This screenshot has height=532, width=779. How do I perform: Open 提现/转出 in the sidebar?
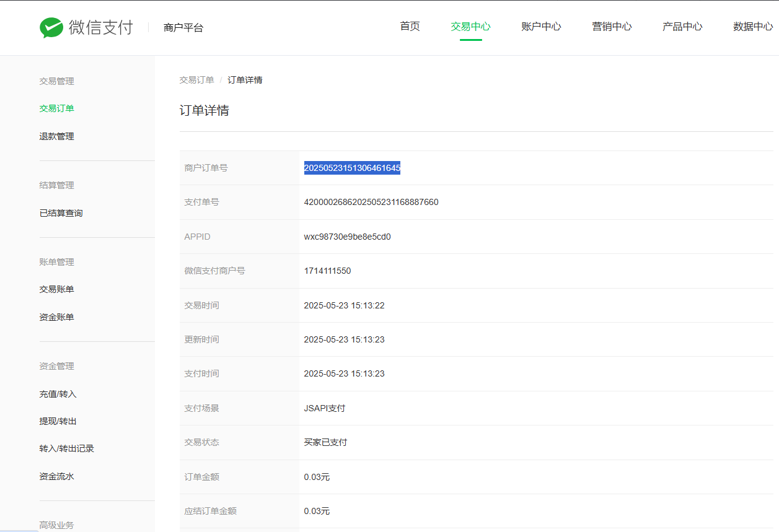click(58, 421)
